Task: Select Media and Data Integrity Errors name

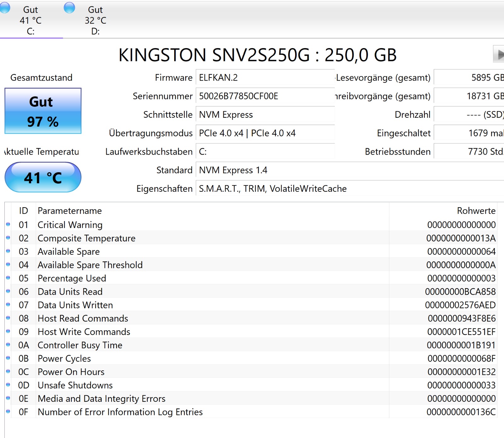Action: tap(101, 399)
